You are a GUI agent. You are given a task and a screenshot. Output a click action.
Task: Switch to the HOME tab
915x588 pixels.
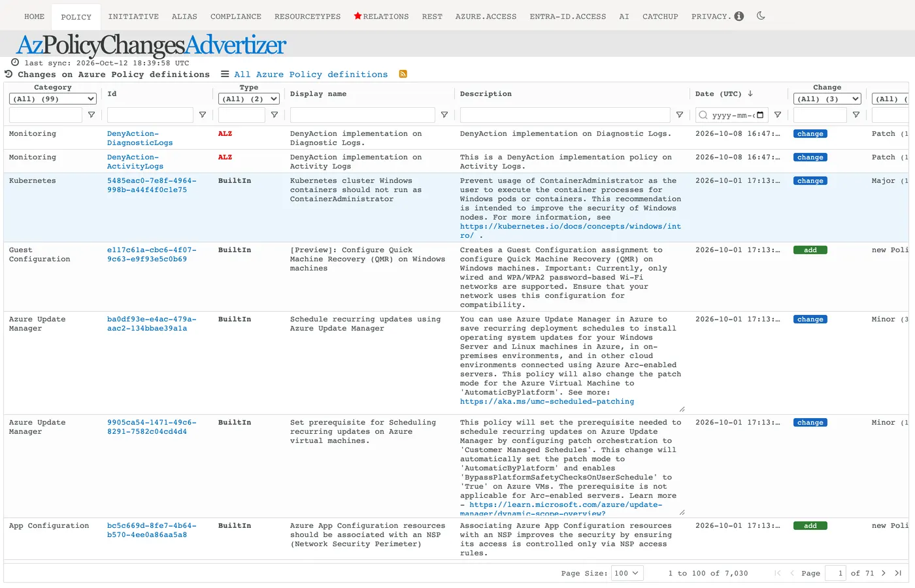[x=34, y=16]
